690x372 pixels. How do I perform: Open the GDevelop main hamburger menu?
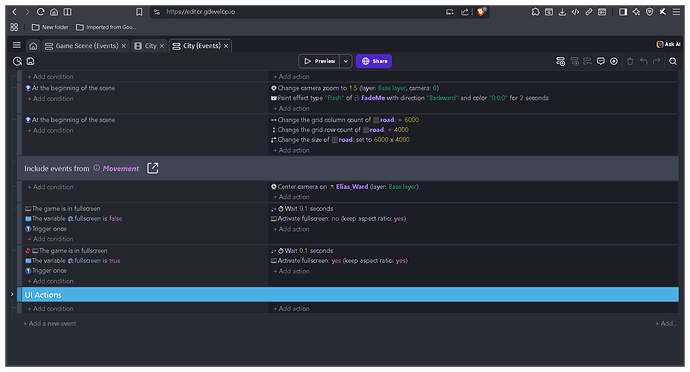(17, 45)
